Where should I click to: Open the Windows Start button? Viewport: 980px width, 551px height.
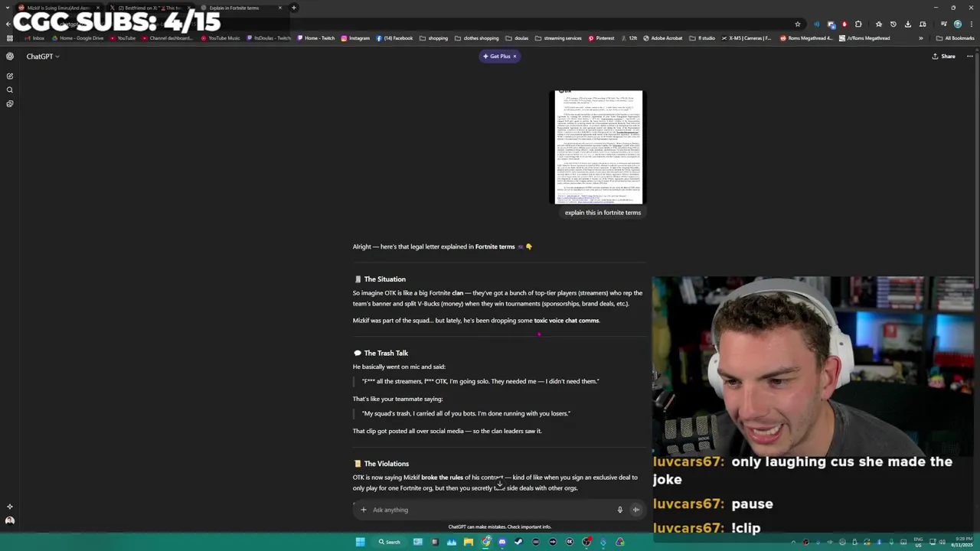click(360, 542)
